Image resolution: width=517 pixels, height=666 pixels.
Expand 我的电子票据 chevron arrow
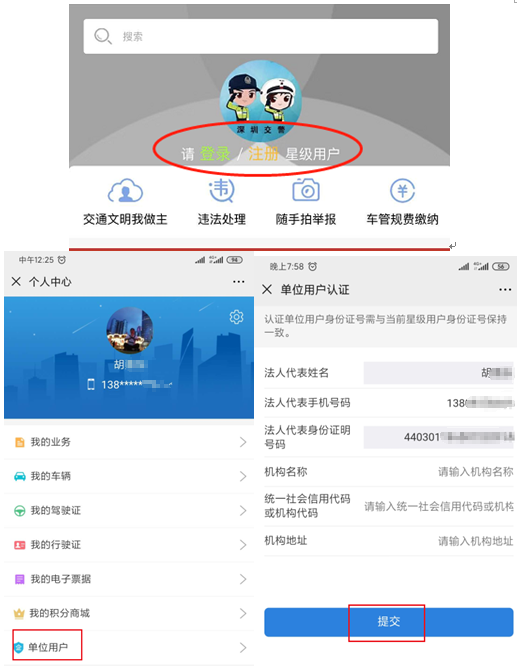[x=243, y=579]
